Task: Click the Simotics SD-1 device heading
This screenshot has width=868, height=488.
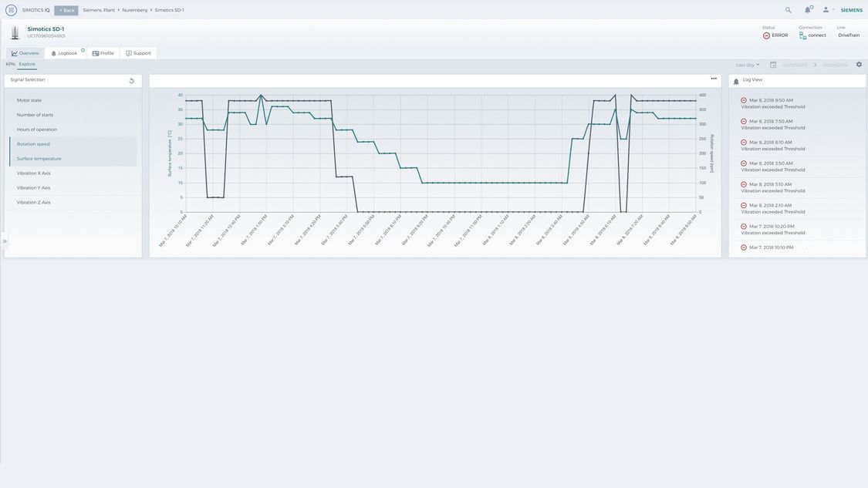Action: click(46, 29)
